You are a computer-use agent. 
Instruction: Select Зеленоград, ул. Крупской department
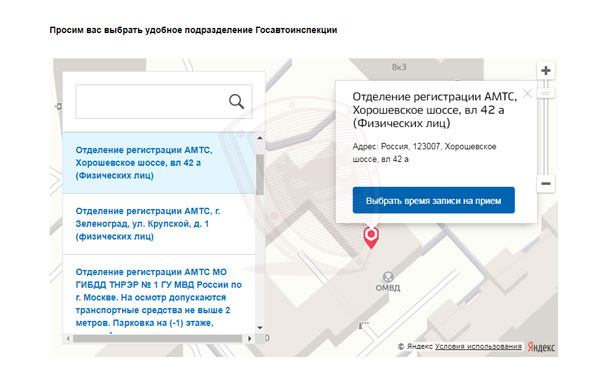click(x=159, y=224)
